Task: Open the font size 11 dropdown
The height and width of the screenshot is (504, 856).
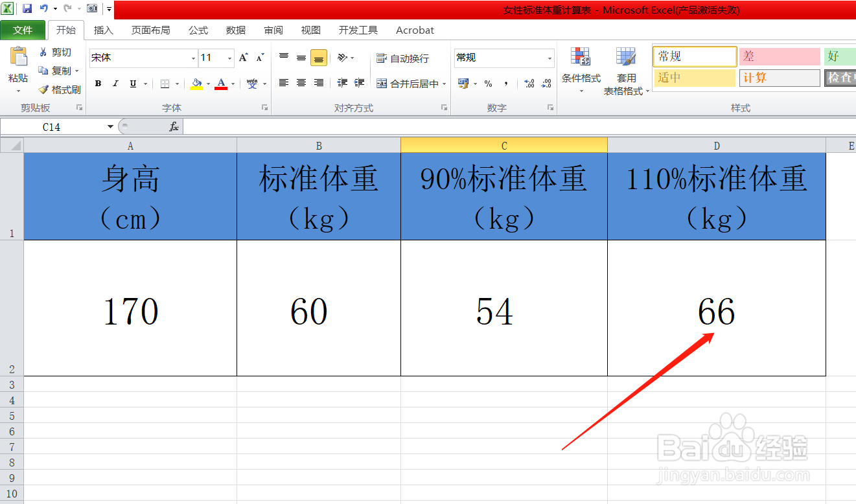Action: (x=229, y=58)
